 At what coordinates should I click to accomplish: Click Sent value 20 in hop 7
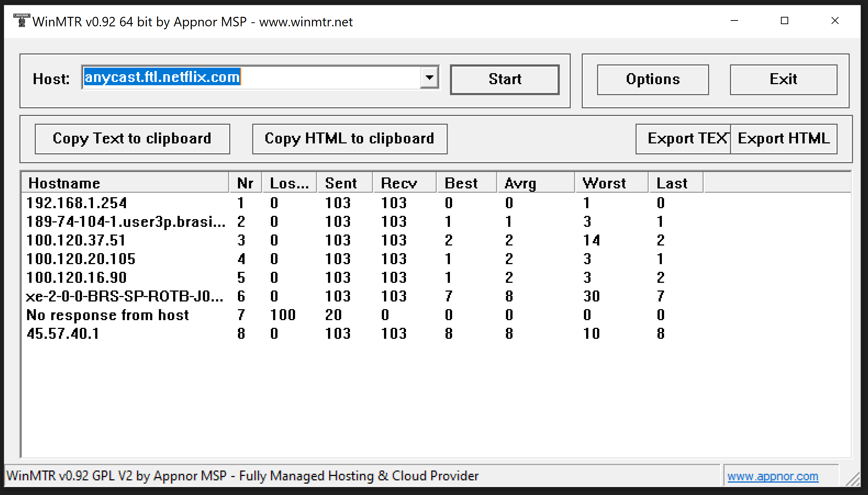click(x=334, y=315)
